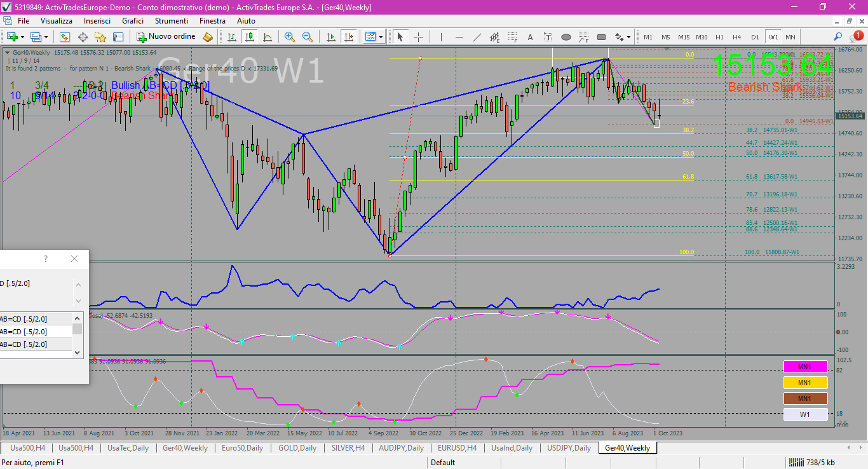868x469 pixels.
Task: Open the new chart icon
Action: click(x=12, y=37)
